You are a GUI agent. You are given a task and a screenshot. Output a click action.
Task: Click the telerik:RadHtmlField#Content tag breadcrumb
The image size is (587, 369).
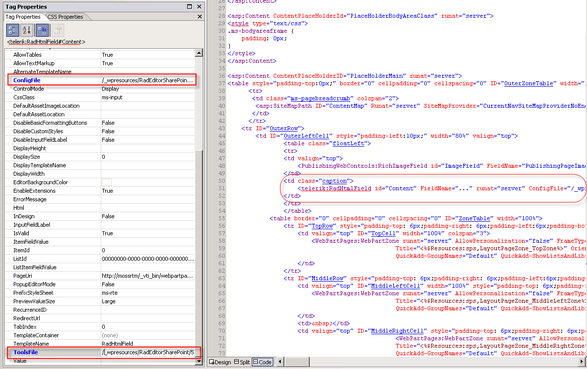tap(46, 42)
